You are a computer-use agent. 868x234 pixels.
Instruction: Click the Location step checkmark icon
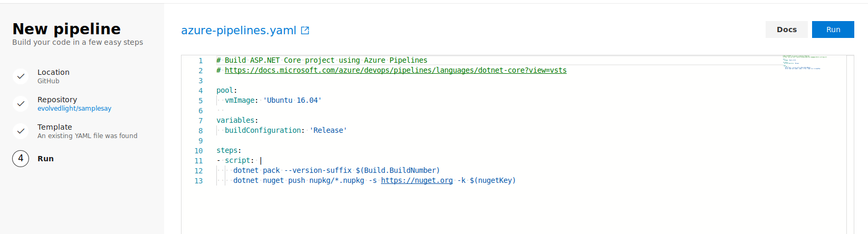point(21,76)
